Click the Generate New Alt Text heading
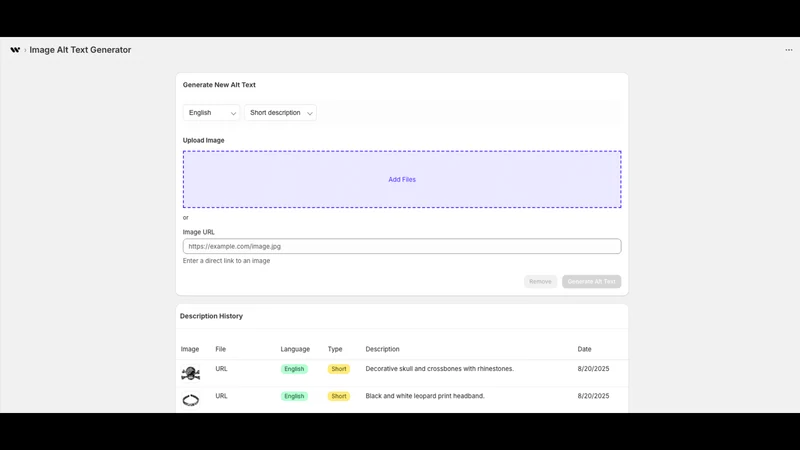800x450 pixels. 219,85
